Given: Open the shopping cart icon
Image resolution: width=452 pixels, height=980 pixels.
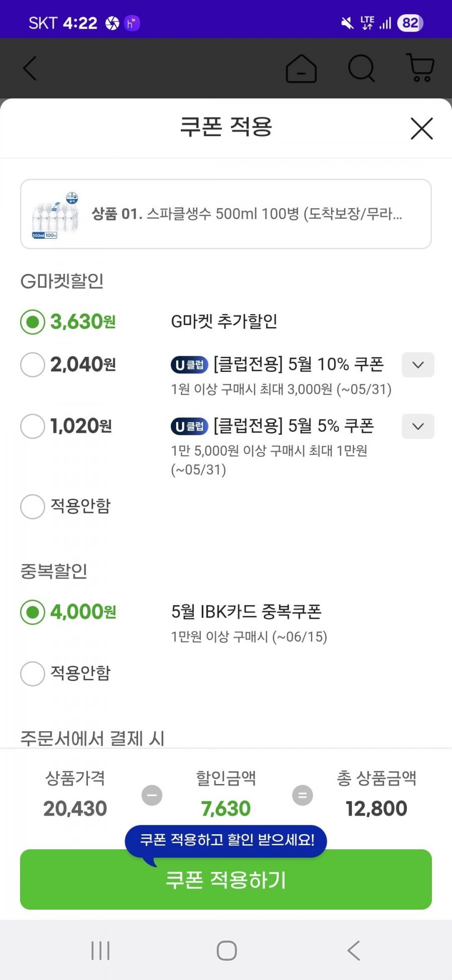Looking at the screenshot, I should pos(420,68).
